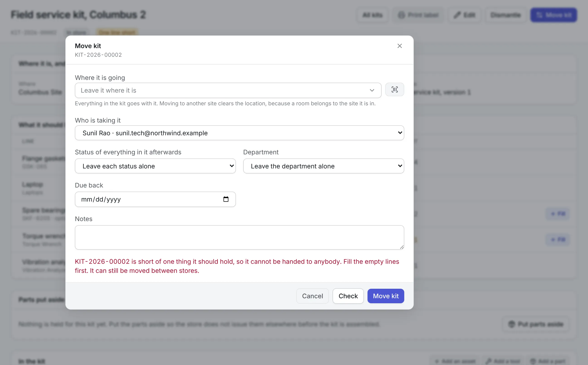Click the red shortage warning message

(237, 266)
